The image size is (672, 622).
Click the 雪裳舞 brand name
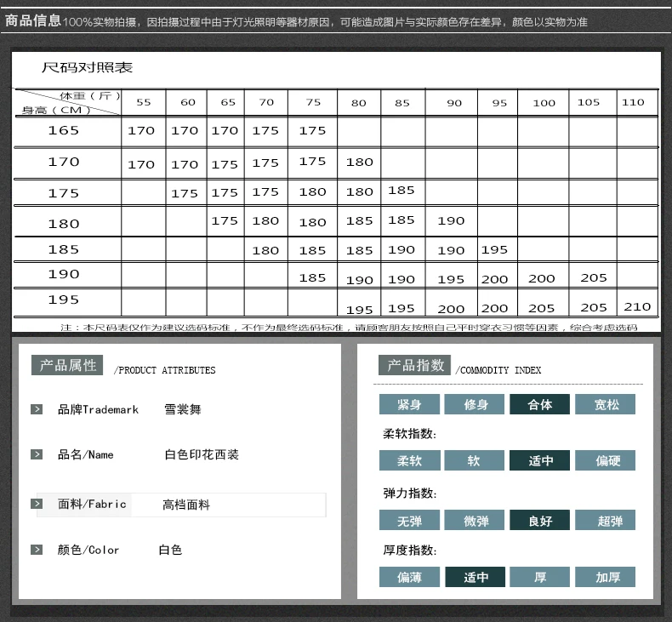(183, 409)
